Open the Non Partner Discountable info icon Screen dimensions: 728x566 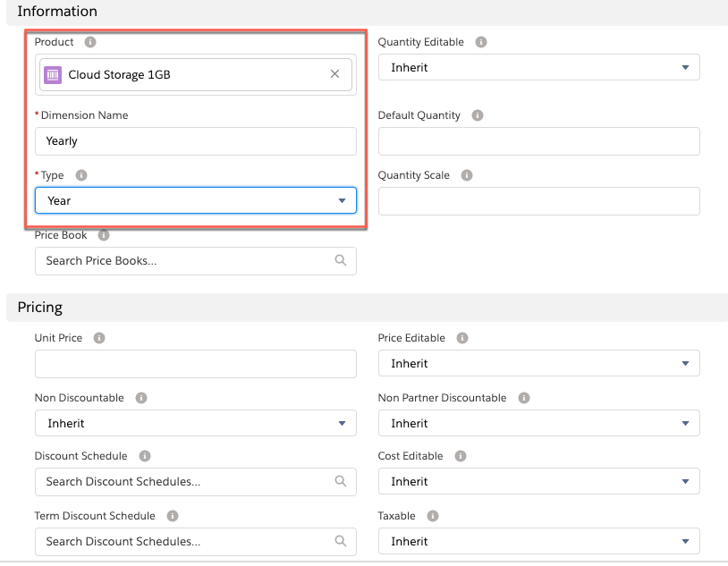coord(524,398)
